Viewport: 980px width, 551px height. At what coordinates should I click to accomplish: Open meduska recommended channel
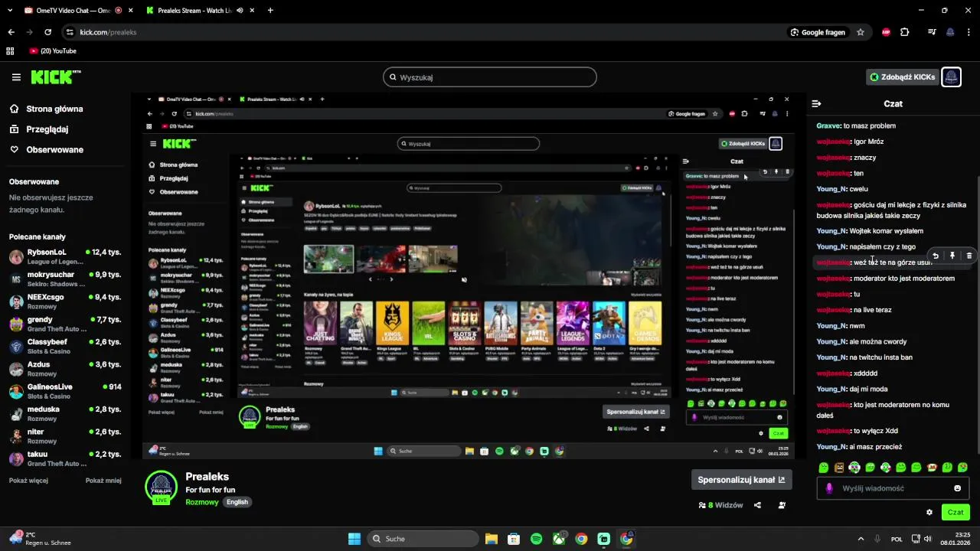click(x=65, y=414)
